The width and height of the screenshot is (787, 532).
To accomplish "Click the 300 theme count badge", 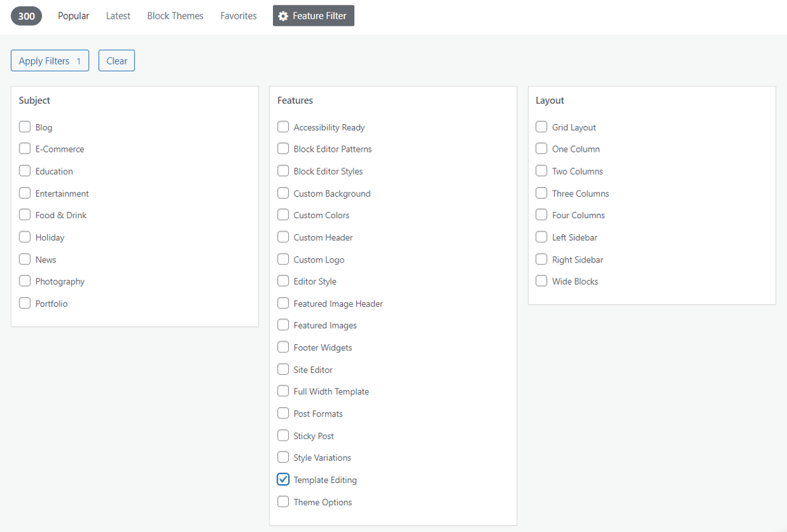I will [x=26, y=15].
